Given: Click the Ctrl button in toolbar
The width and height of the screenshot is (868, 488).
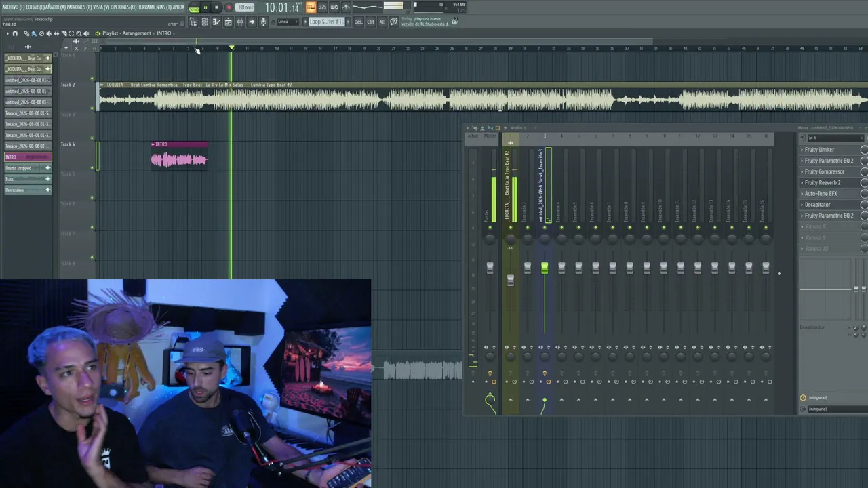Looking at the screenshot, I should (370, 22).
